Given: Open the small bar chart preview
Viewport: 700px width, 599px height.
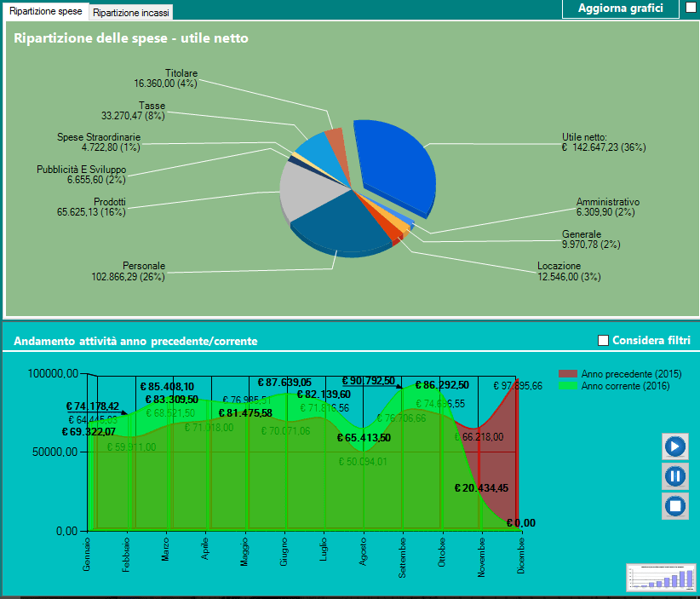Looking at the screenshot, I should [659, 576].
